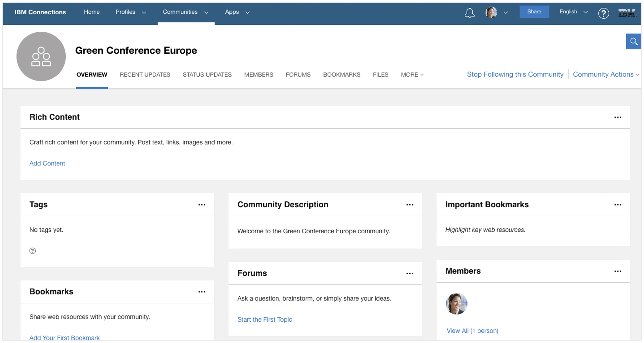Open Rich Content widget actions ellipsis

pyautogui.click(x=618, y=117)
